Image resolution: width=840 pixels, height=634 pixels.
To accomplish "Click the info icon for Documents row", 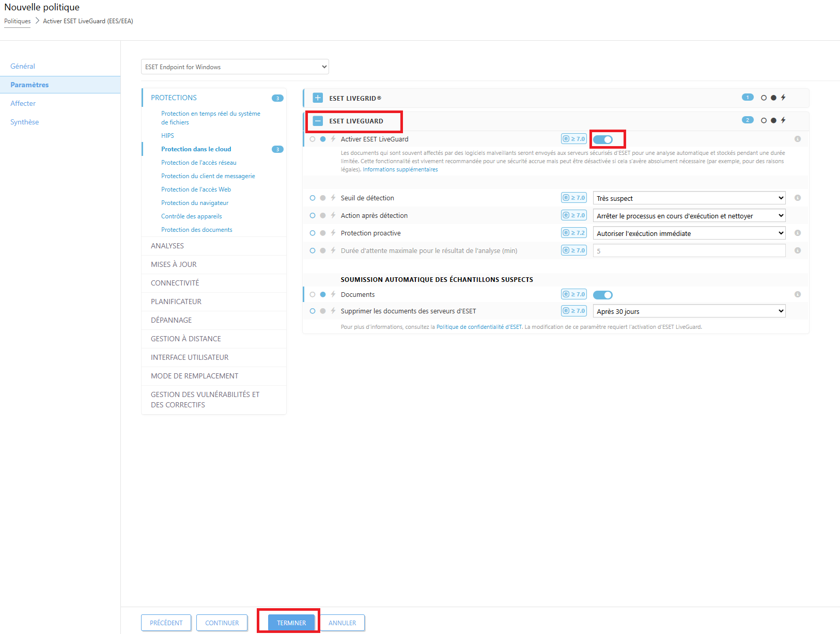I will pos(798,294).
